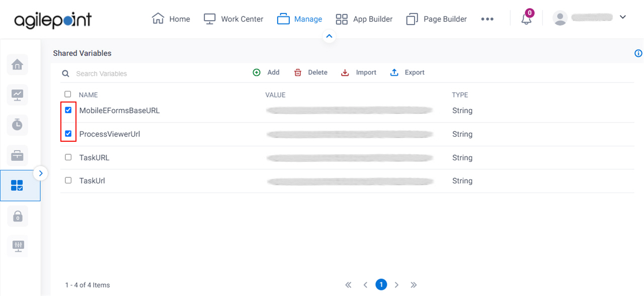This screenshot has width=644, height=296.
Task: Deselect the ProcessViewerUrl checkbox
Action: [x=68, y=134]
